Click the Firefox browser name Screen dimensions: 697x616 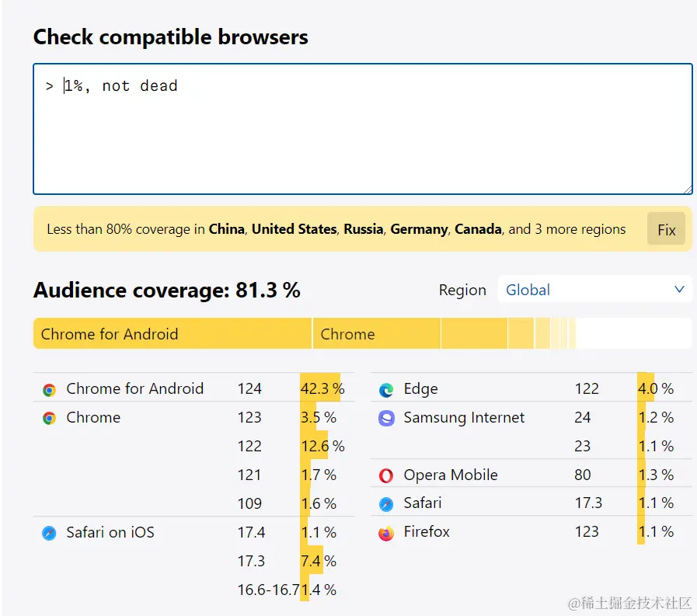coord(427,532)
